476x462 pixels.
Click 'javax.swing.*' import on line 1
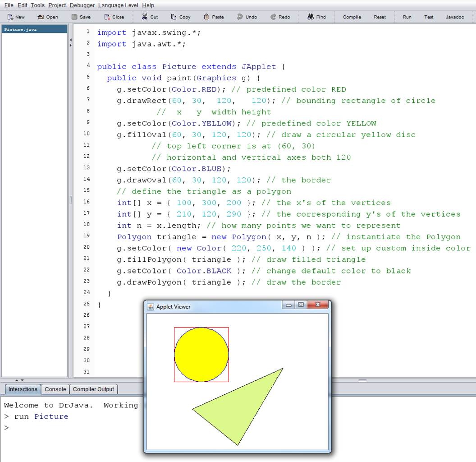(x=164, y=32)
